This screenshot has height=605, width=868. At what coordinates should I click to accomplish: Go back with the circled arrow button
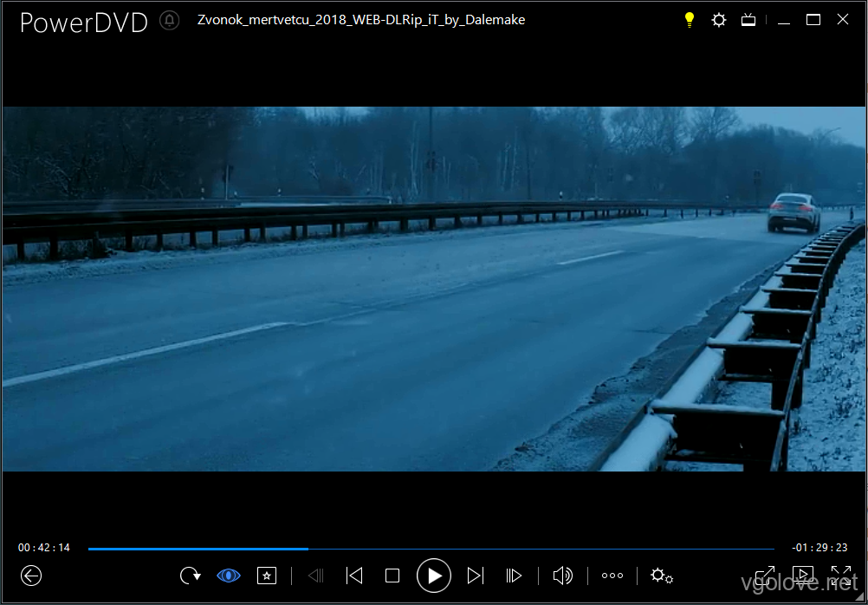[x=31, y=576]
